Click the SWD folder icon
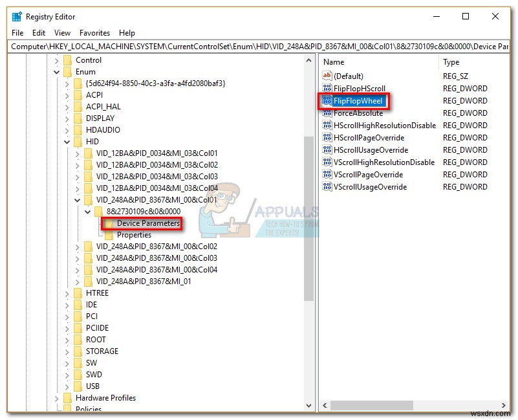Screen dimensions: 518x420 click(78, 375)
